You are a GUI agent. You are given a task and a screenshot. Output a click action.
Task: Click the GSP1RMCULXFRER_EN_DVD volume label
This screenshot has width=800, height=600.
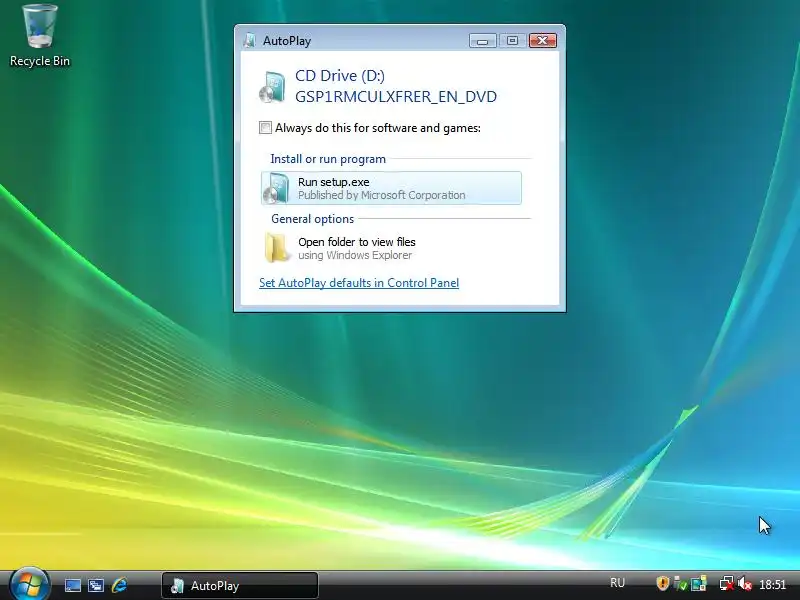[x=396, y=96]
